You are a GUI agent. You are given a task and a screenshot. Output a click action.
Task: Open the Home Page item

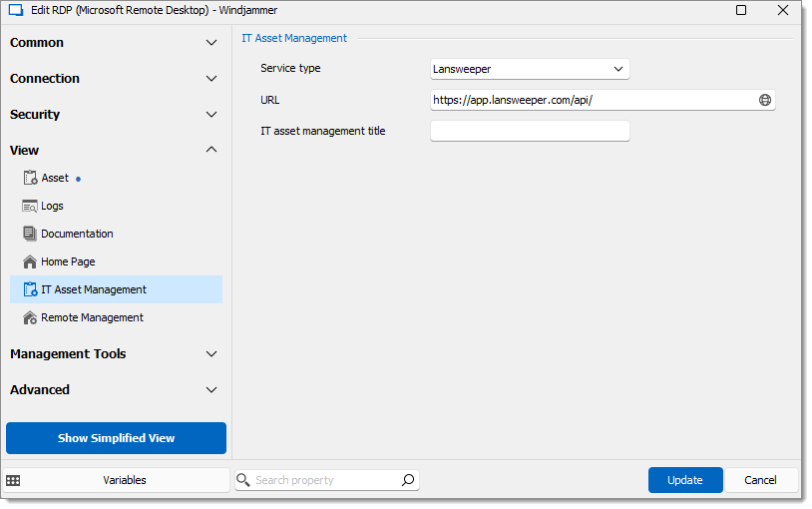(x=117, y=261)
